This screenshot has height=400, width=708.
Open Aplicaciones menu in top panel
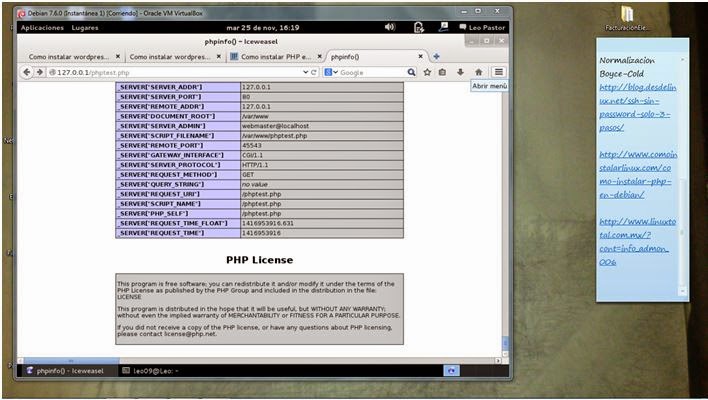tap(42, 28)
